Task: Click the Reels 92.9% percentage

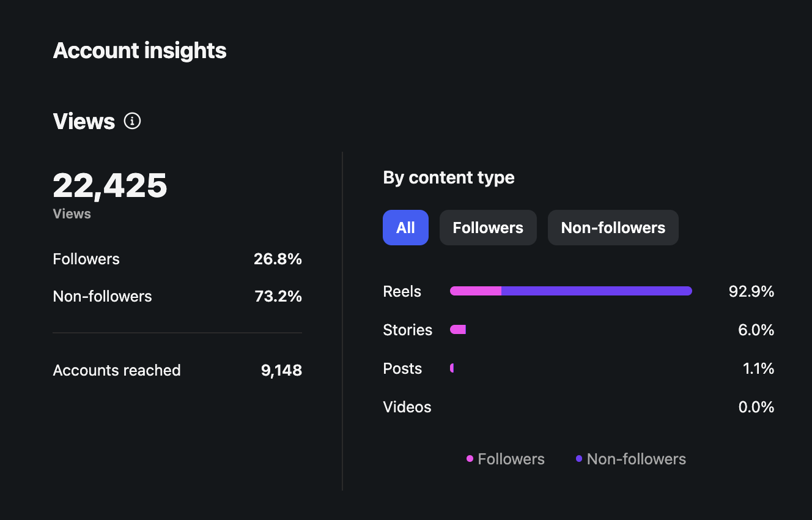Action: coord(751,291)
